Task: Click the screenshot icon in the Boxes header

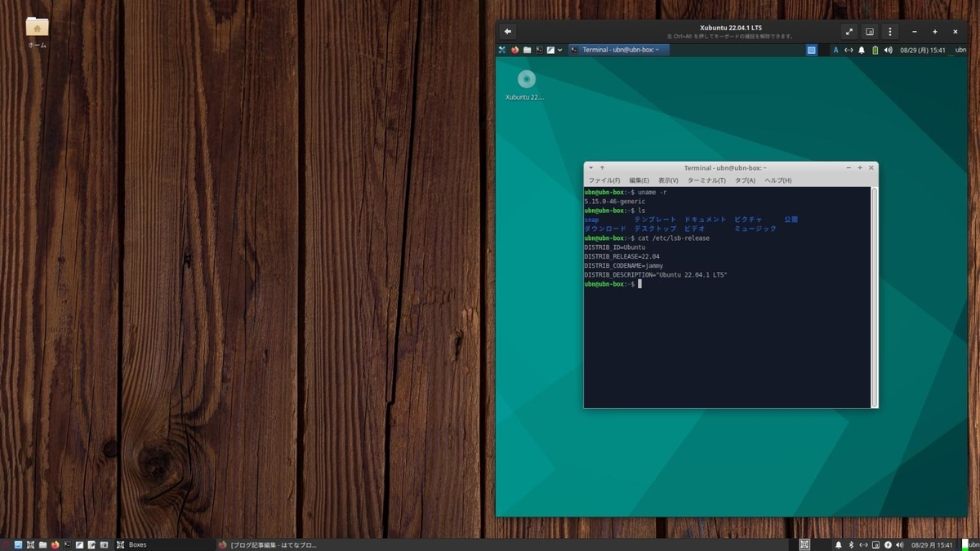Action: 870,32
